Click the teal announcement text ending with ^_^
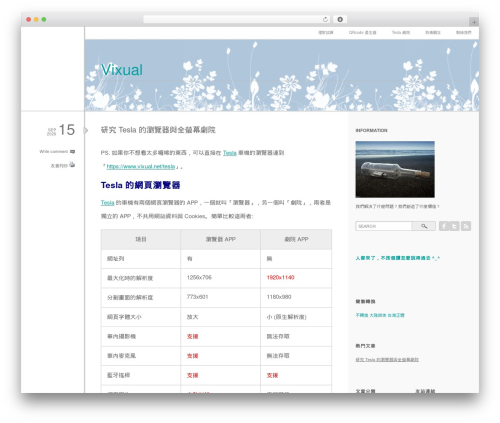The height and width of the screenshot is (423, 500). (398, 258)
